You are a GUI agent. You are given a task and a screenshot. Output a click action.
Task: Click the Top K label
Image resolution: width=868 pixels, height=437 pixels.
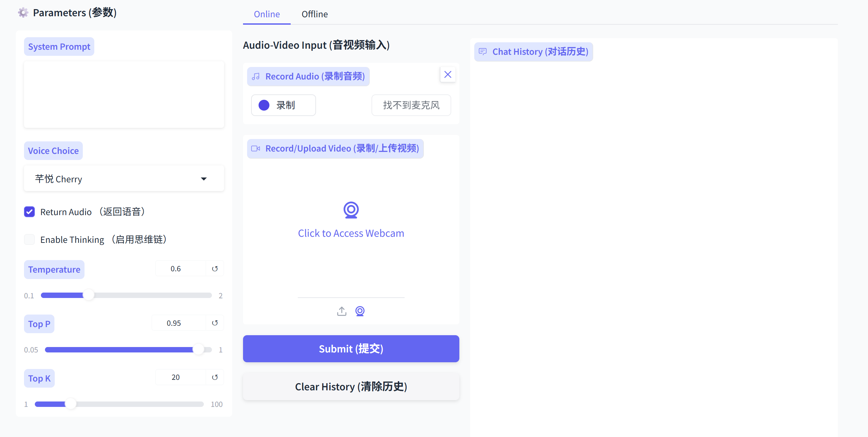(39, 378)
